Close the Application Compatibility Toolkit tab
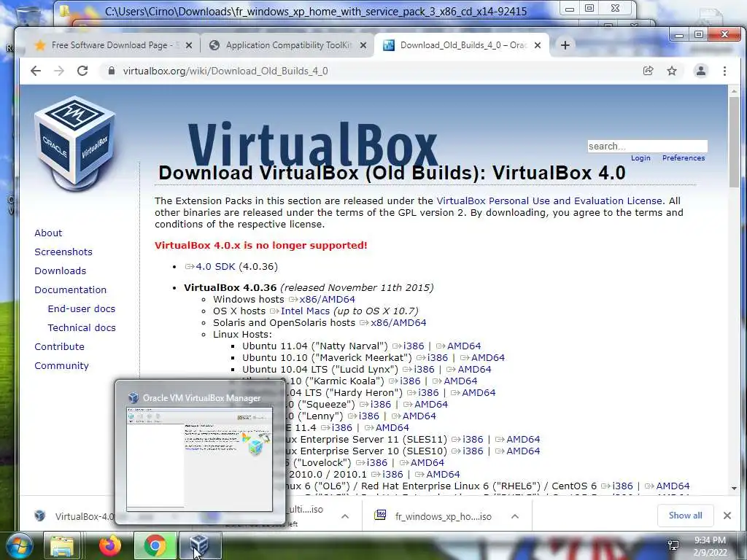This screenshot has height=560, width=747. tap(363, 45)
